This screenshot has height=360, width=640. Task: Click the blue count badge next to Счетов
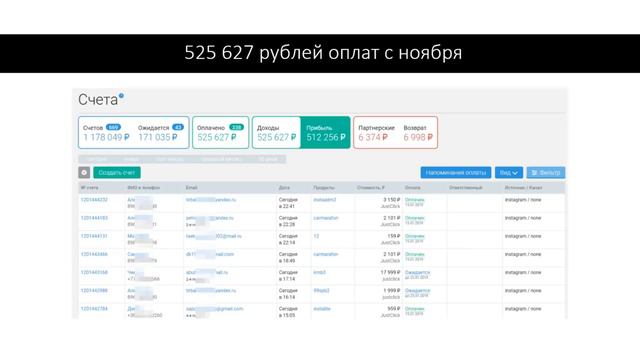(113, 127)
